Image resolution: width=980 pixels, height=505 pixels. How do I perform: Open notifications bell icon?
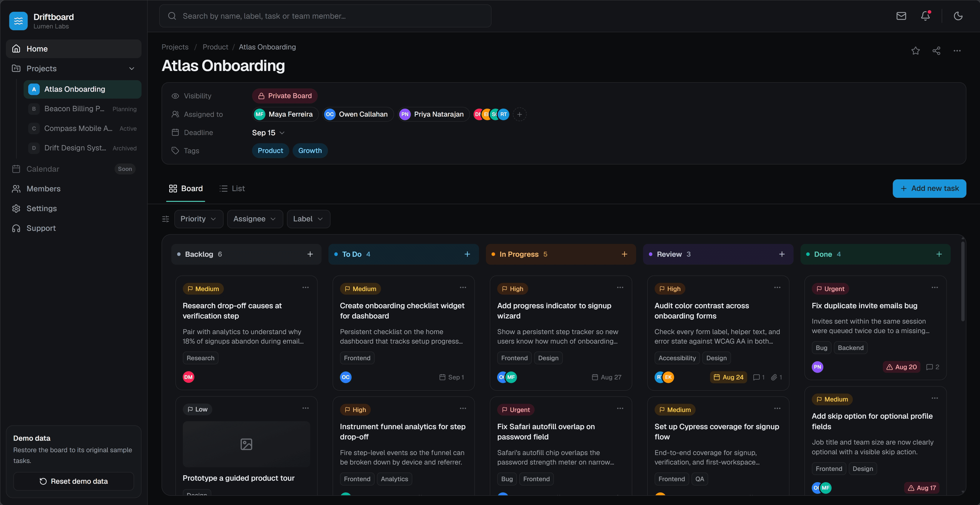(x=925, y=16)
